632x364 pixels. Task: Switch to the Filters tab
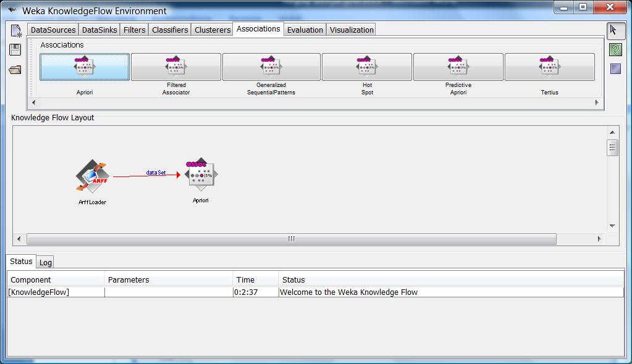coord(134,30)
